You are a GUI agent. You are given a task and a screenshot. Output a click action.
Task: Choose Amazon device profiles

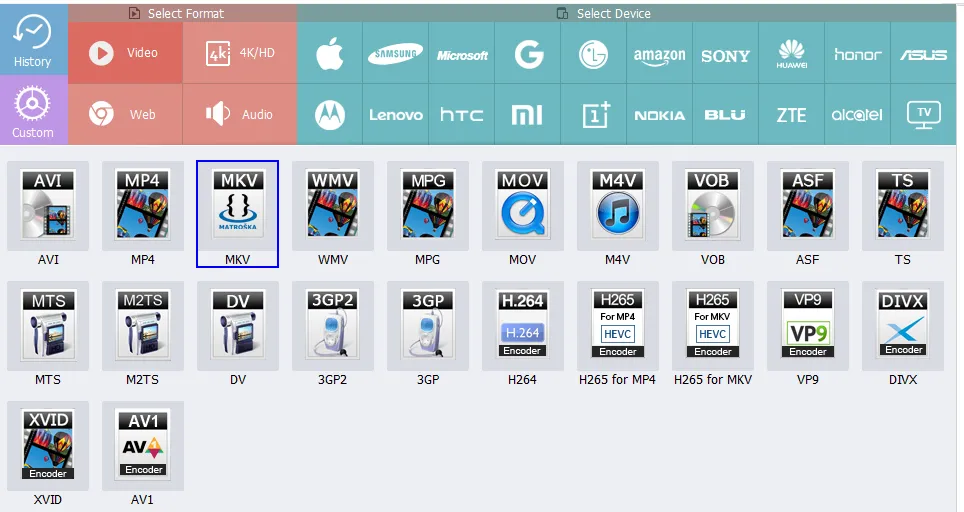pos(659,53)
